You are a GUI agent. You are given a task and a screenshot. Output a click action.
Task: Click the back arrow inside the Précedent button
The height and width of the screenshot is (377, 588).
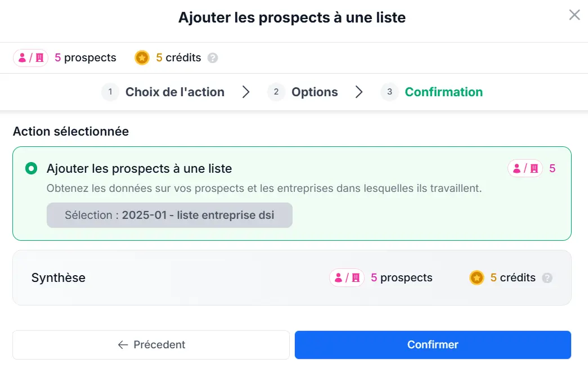pos(124,344)
